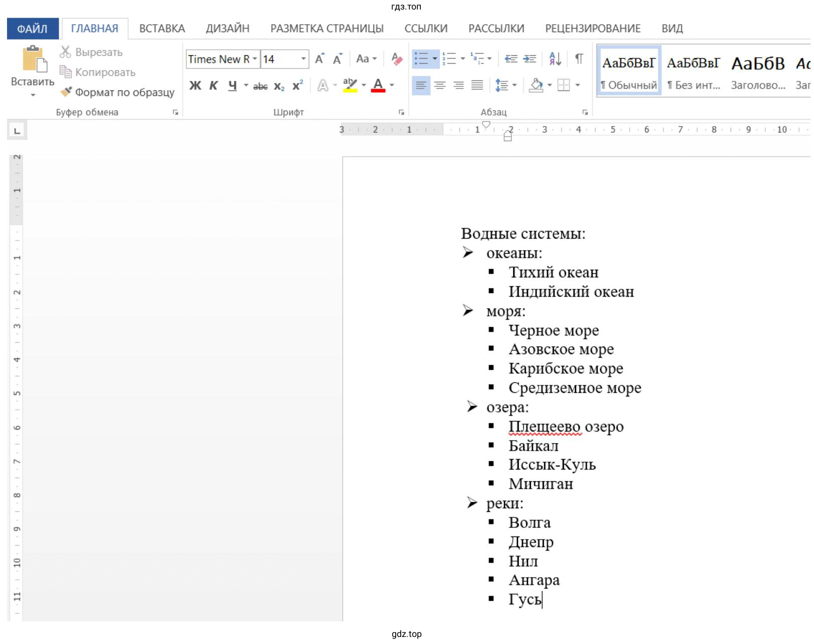Apply red font color
The width and height of the screenshot is (814, 644).
378,85
